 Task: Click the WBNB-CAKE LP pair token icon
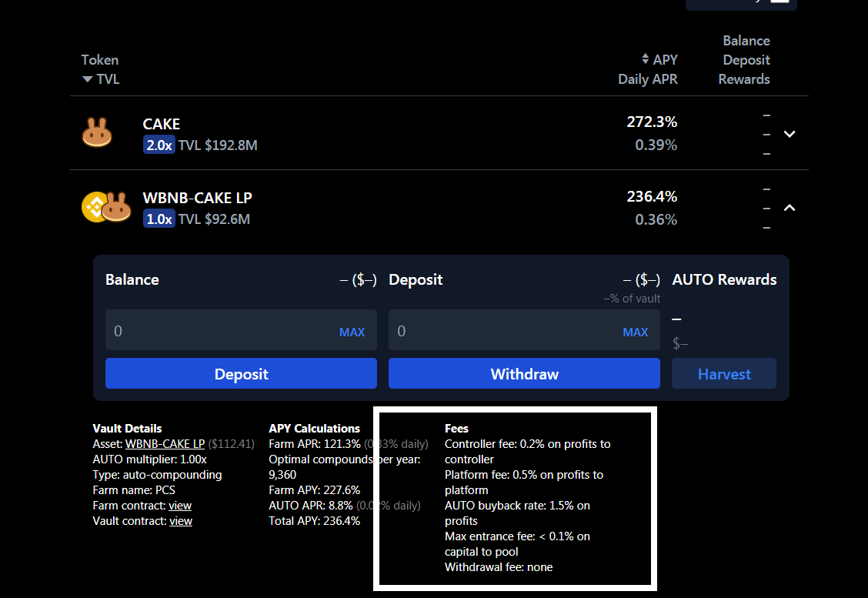pos(106,207)
